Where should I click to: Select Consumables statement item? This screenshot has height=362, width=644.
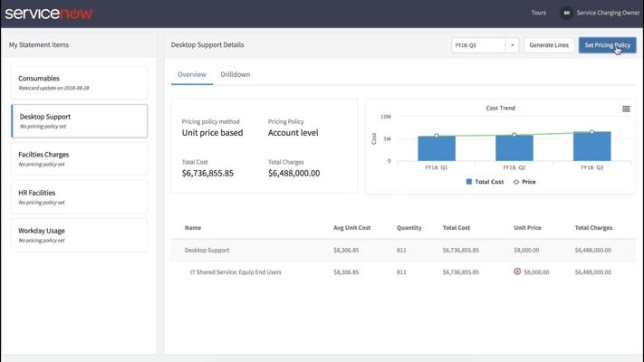[79, 82]
